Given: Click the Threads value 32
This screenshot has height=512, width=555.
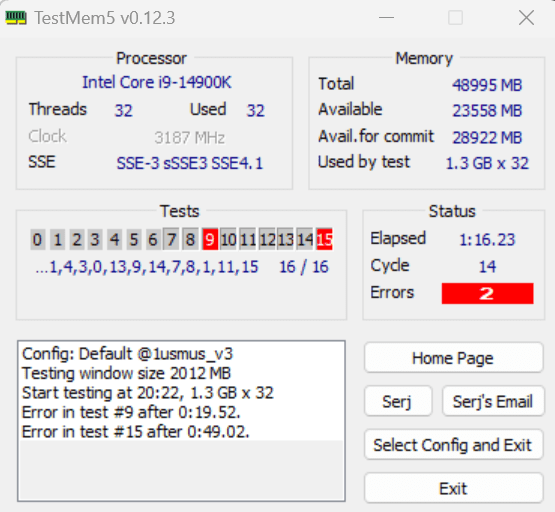Looking at the screenshot, I should [124, 110].
